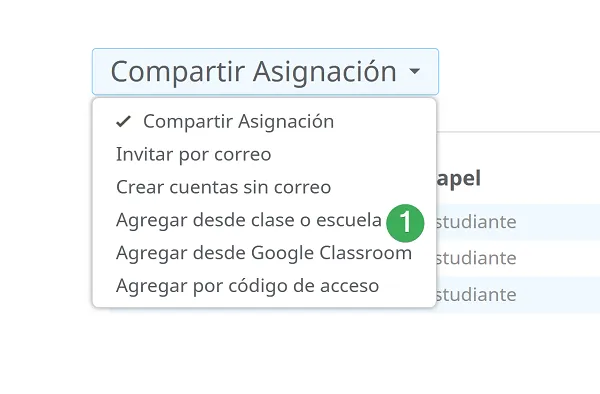600x394 pixels.
Task: Choose Invitar por correo from the menu
Action: (x=264, y=155)
